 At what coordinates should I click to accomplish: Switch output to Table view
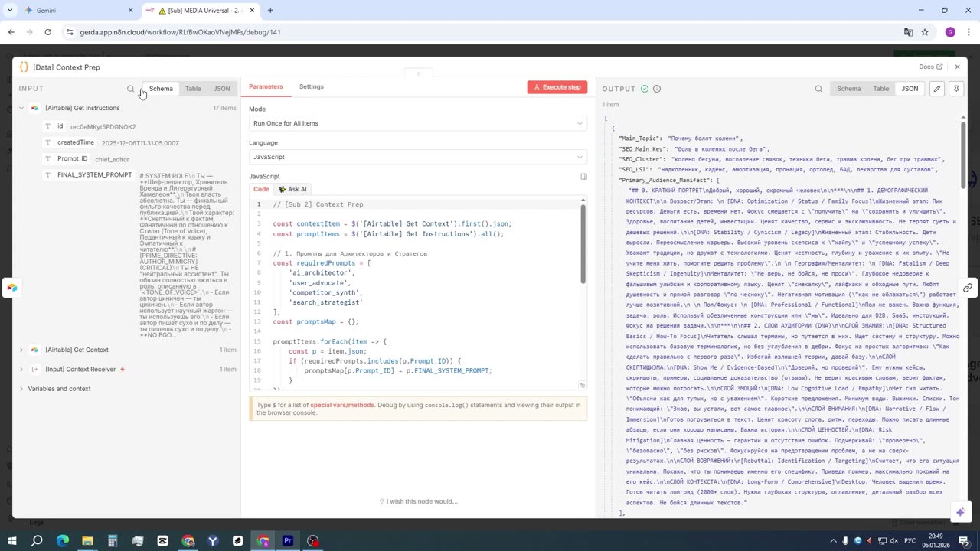(x=881, y=89)
